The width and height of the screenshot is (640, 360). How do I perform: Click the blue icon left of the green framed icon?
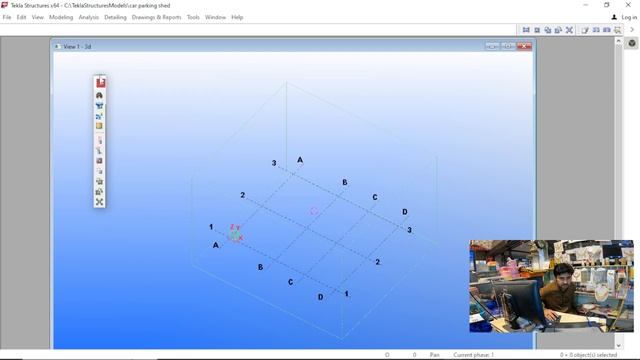pyautogui.click(x=607, y=30)
